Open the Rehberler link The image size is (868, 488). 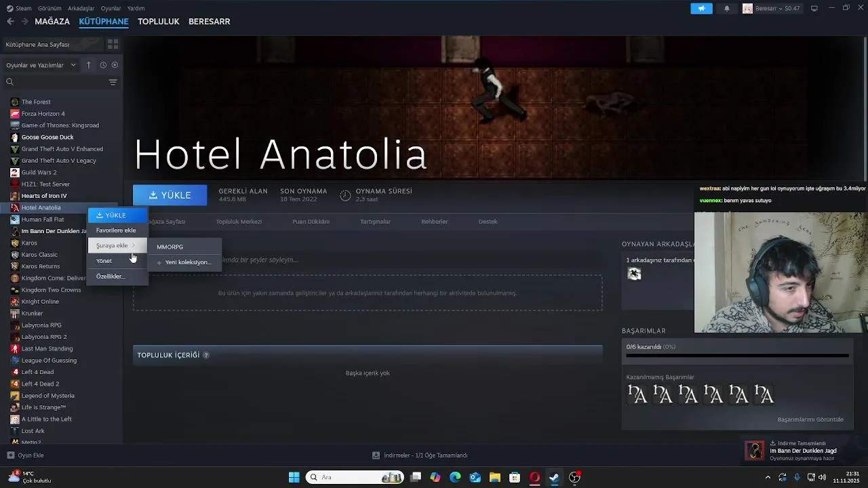click(435, 222)
